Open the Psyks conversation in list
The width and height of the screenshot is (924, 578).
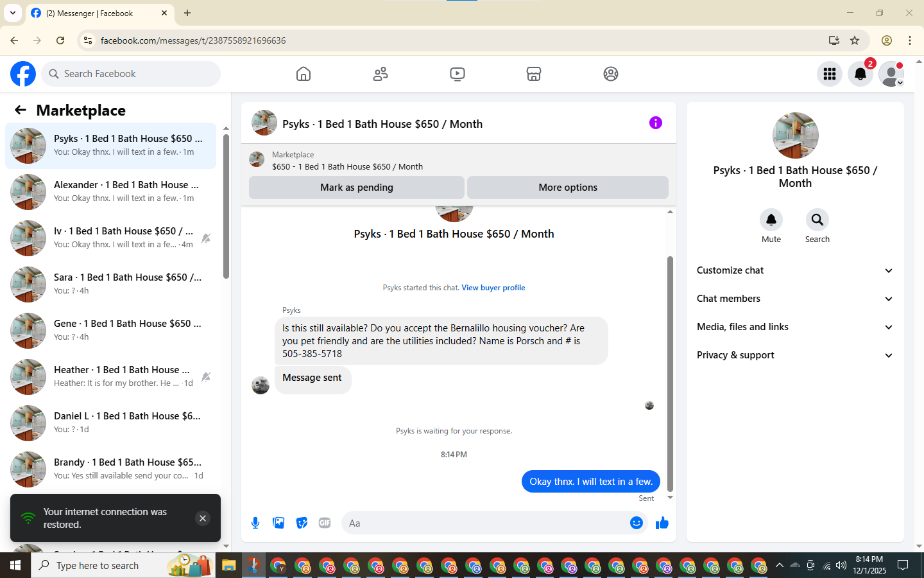(111, 146)
